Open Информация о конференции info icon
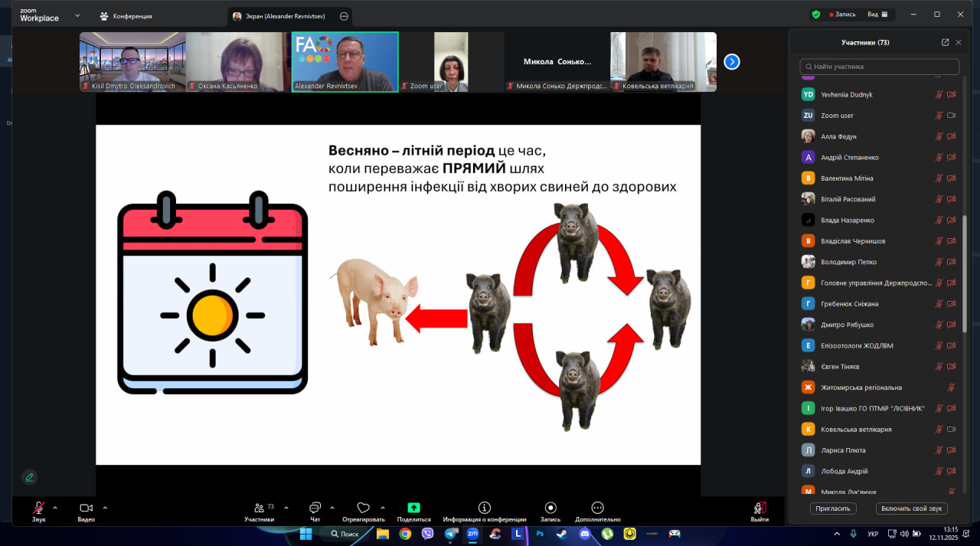The image size is (980, 546). (484, 508)
